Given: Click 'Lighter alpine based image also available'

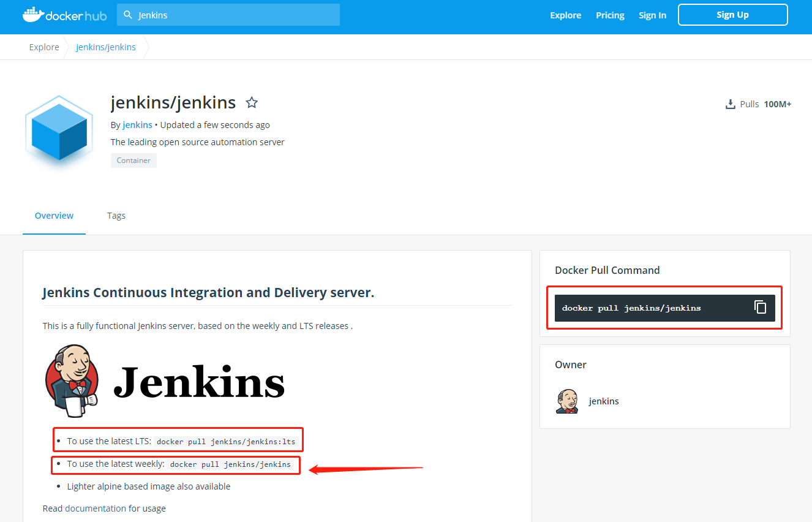Looking at the screenshot, I should point(149,486).
